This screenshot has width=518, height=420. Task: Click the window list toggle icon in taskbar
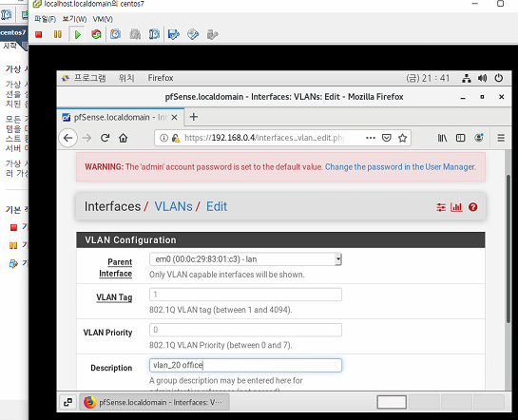point(67,402)
